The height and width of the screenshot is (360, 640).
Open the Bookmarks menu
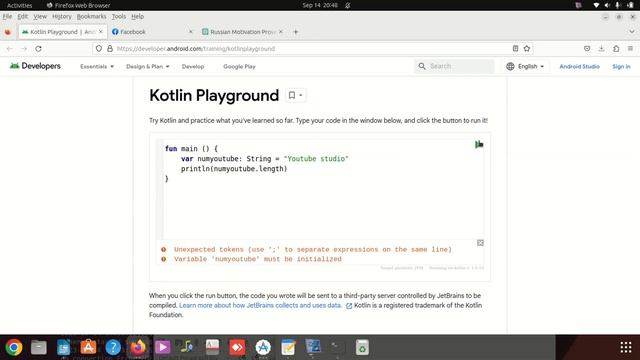point(91,16)
